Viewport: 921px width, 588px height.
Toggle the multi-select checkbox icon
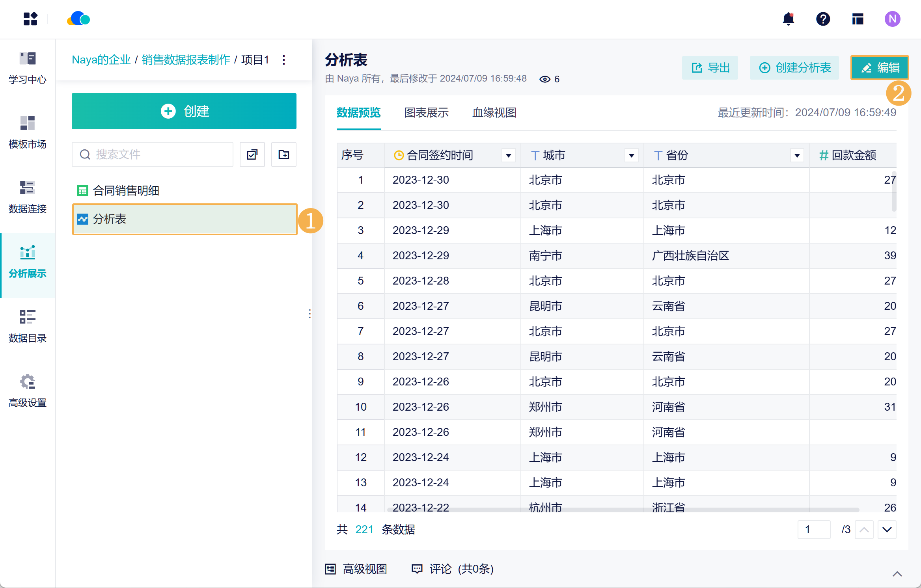click(252, 154)
